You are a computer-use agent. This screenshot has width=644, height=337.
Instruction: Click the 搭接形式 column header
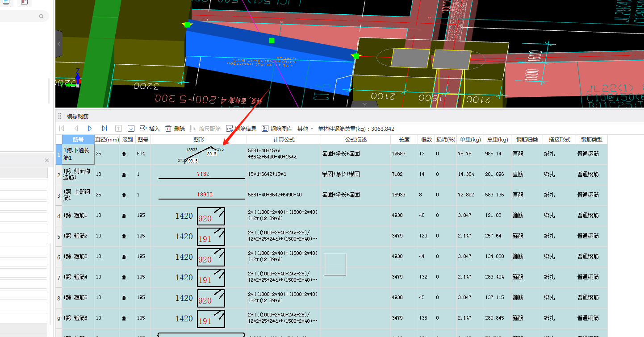559,139
